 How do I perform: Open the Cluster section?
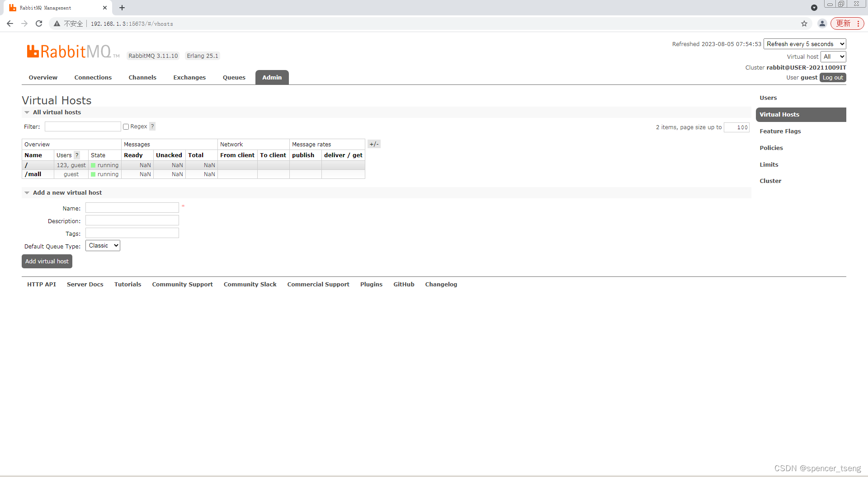(x=770, y=181)
